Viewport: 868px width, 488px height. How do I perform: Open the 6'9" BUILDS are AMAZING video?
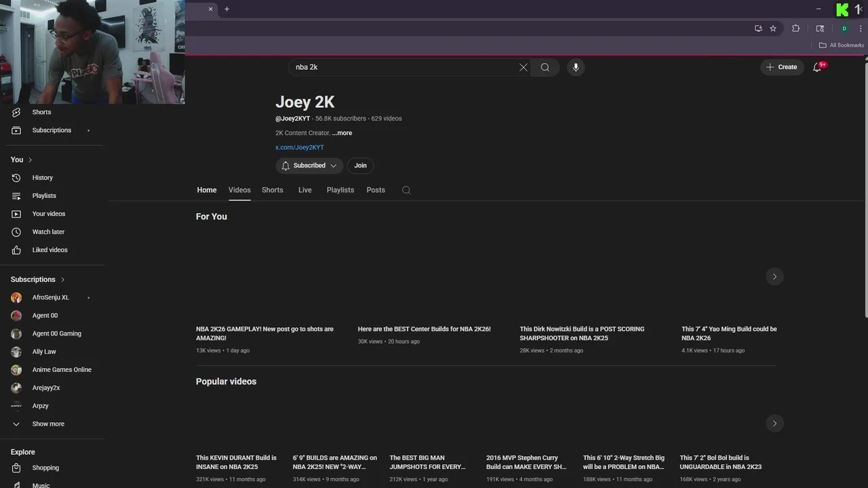[x=335, y=462]
